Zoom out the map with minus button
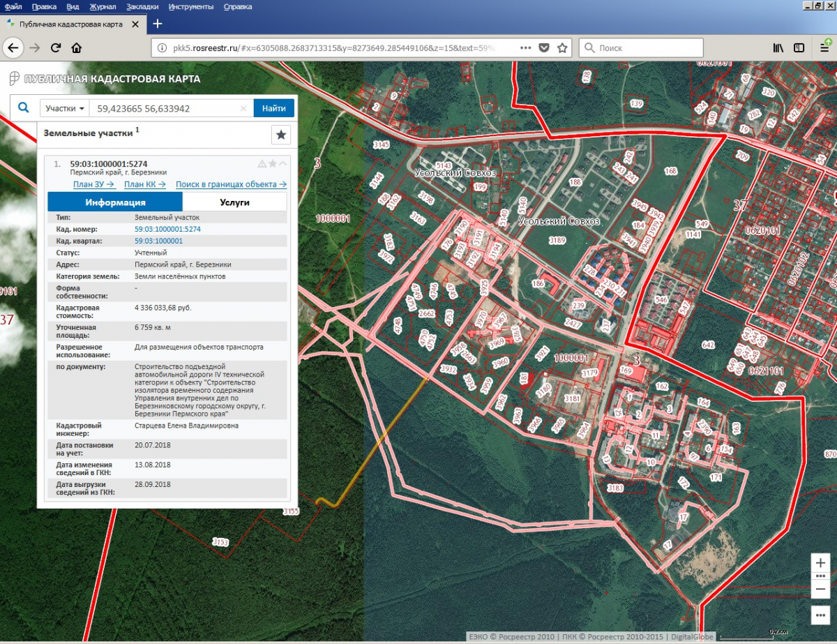The image size is (837, 644). [x=820, y=590]
